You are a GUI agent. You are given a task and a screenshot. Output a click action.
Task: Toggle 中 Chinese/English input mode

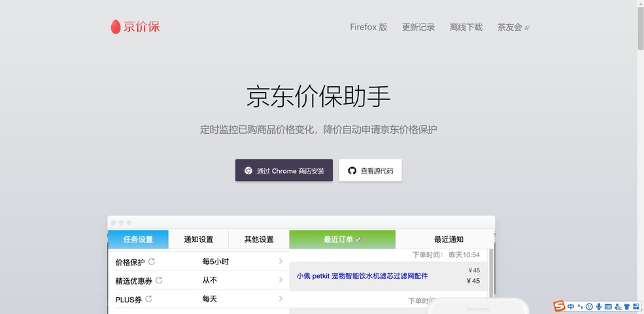tap(571, 306)
